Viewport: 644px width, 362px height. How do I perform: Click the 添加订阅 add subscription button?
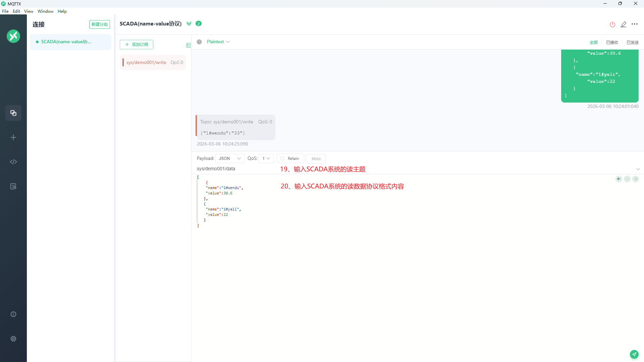137,45
